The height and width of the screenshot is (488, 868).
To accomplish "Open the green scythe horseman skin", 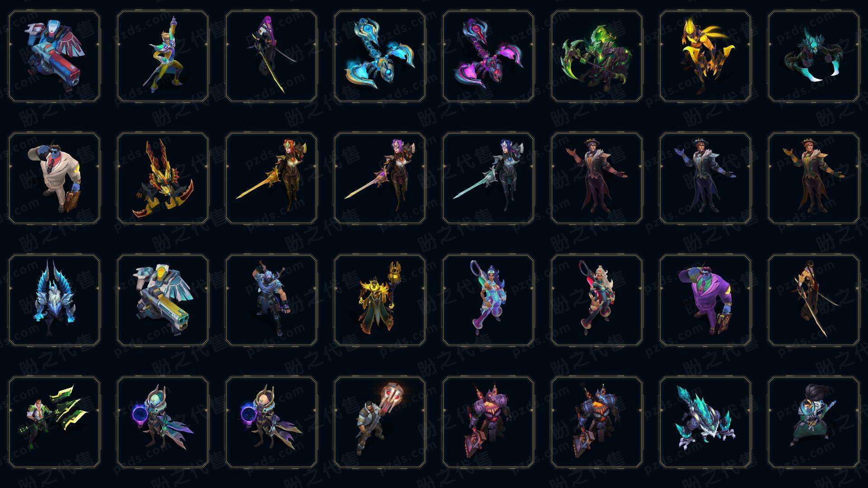I will [597, 56].
